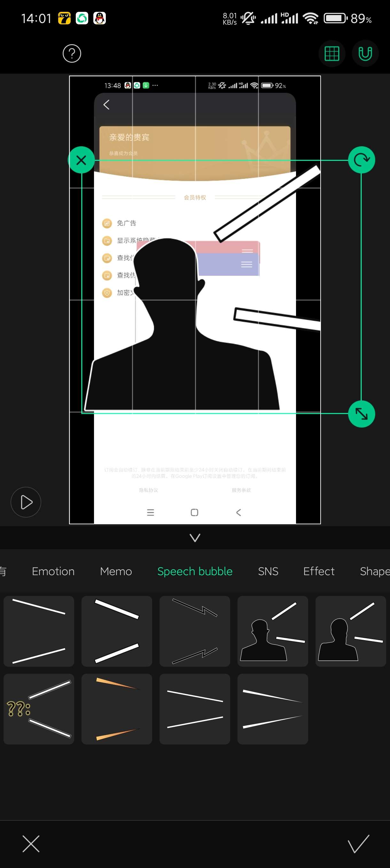Choose thick white bars sticker
This screenshot has width=390, height=868.
(x=117, y=631)
